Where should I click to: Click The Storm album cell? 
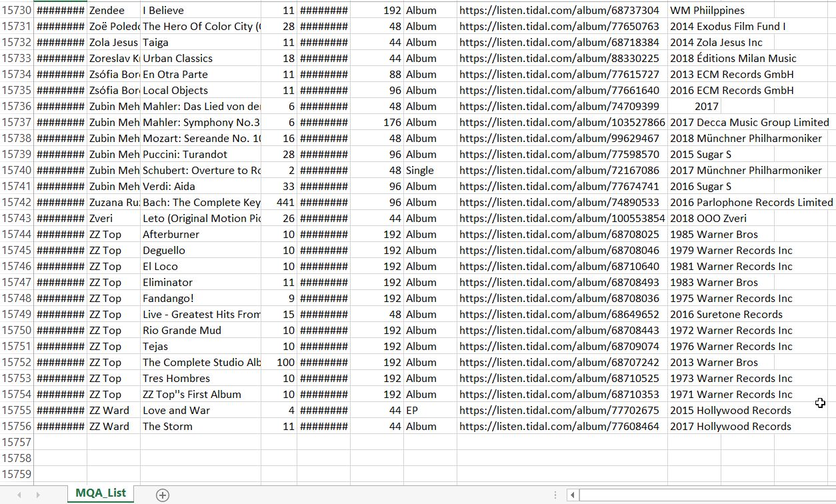pyautogui.click(x=201, y=427)
